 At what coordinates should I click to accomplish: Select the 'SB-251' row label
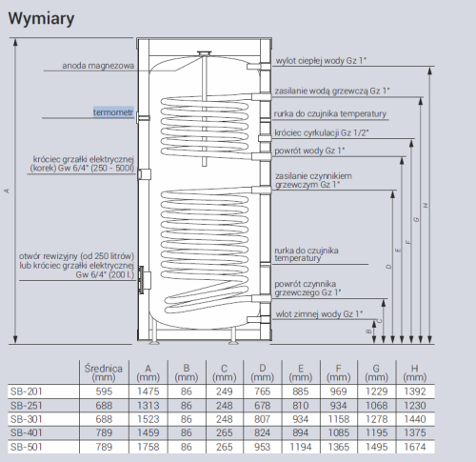(x=27, y=406)
